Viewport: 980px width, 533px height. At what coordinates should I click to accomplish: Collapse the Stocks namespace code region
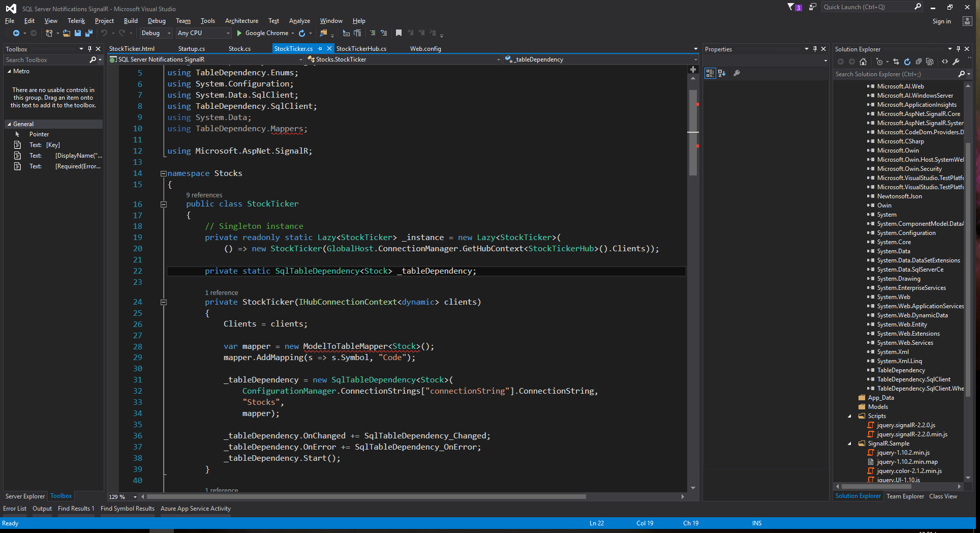[x=163, y=173]
